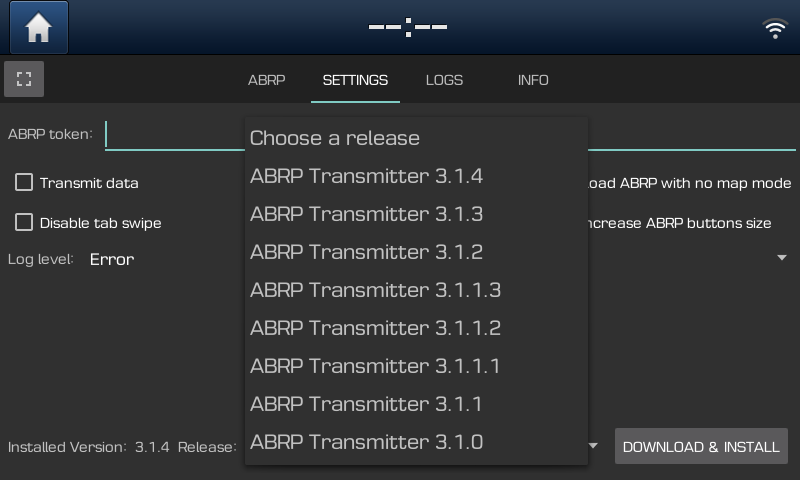Choose ABRP Transmitter 3.1.1.2 entry
This screenshot has height=480, width=800.
click(416, 328)
